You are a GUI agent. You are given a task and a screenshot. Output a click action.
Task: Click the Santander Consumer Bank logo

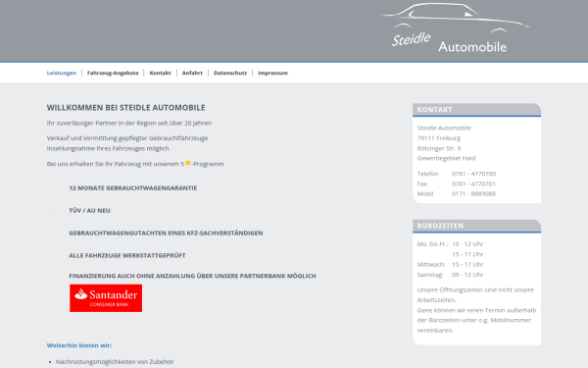click(x=106, y=298)
